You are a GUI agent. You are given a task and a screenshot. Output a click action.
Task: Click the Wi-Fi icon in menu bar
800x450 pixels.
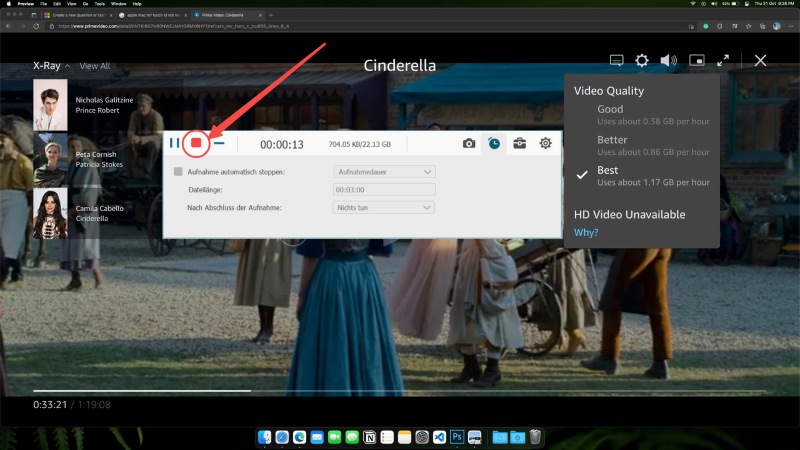(692, 4)
